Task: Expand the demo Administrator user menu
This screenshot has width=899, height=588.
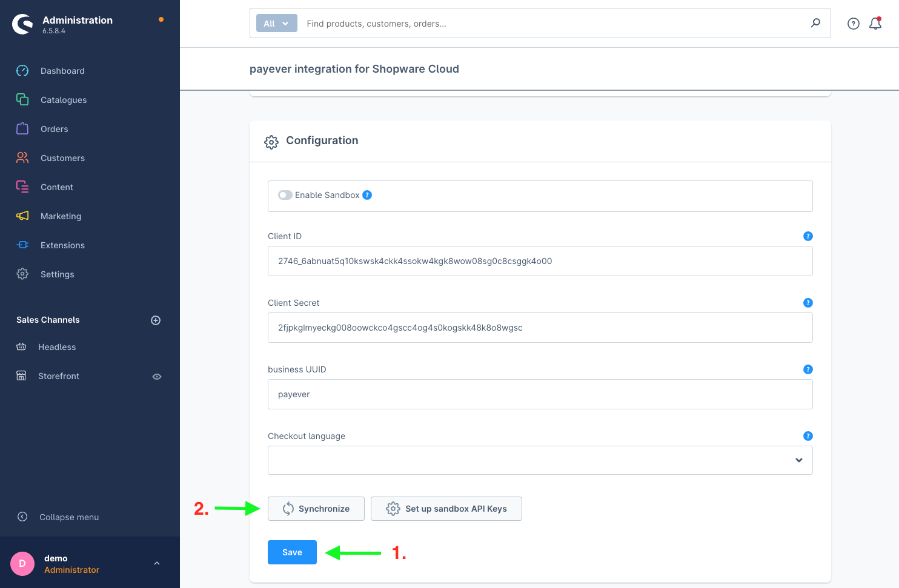Action: pyautogui.click(x=157, y=563)
